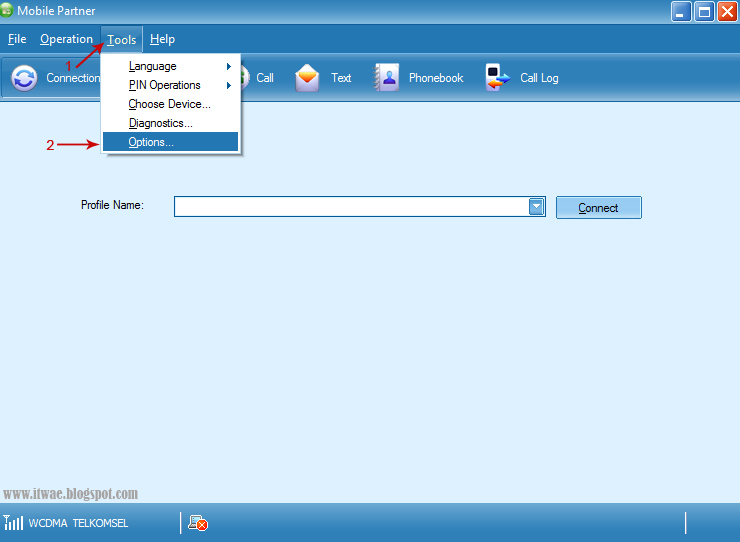
Task: Click the Profile Name label
Action: 112,205
